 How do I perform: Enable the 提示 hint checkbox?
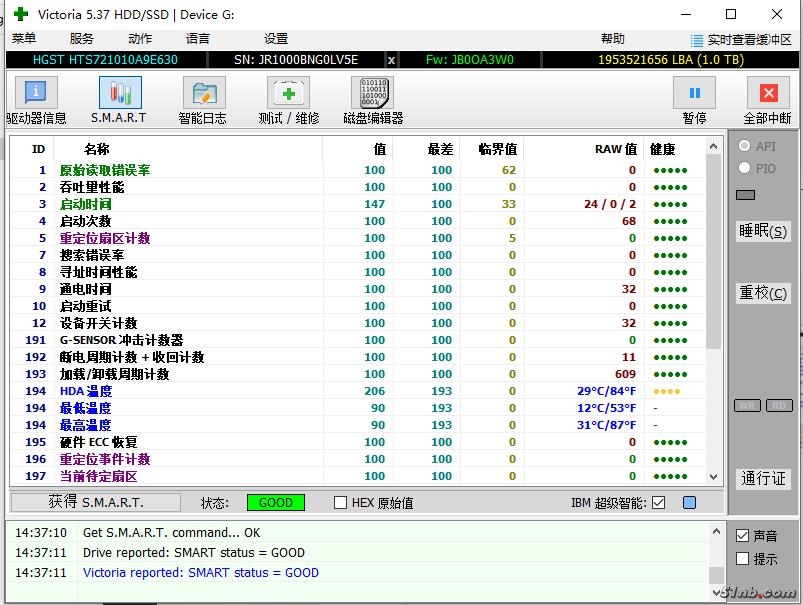click(742, 559)
